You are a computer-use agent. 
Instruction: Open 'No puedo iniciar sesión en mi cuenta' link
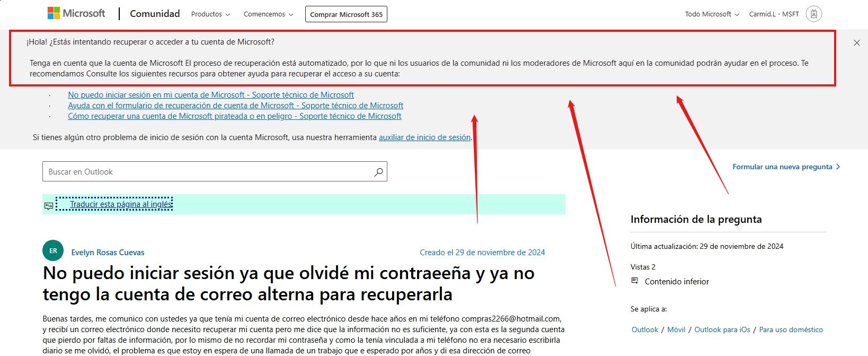pyautogui.click(x=211, y=95)
